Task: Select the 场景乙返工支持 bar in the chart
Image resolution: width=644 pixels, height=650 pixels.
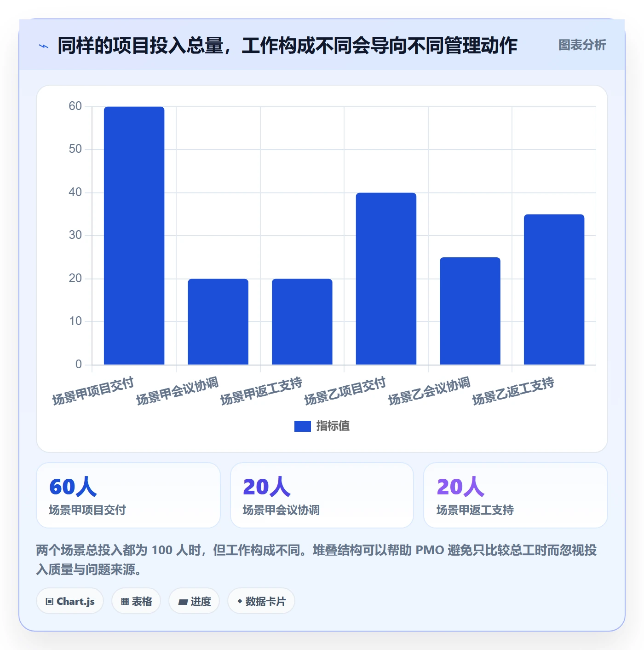Action: pyautogui.click(x=554, y=290)
